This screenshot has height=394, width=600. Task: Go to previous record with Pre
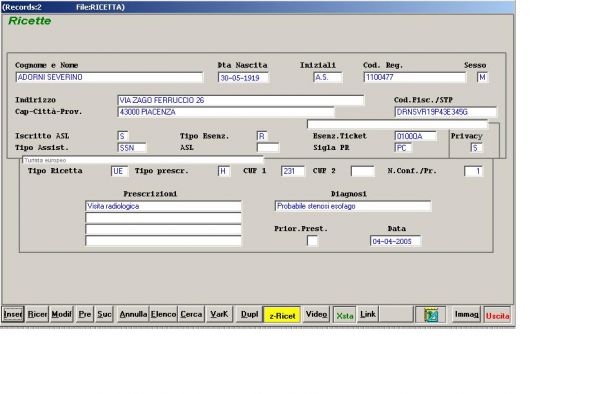85,314
